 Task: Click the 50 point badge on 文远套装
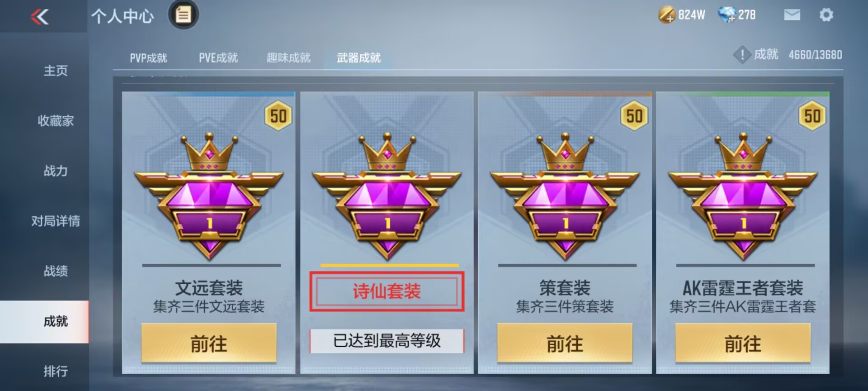(x=278, y=116)
